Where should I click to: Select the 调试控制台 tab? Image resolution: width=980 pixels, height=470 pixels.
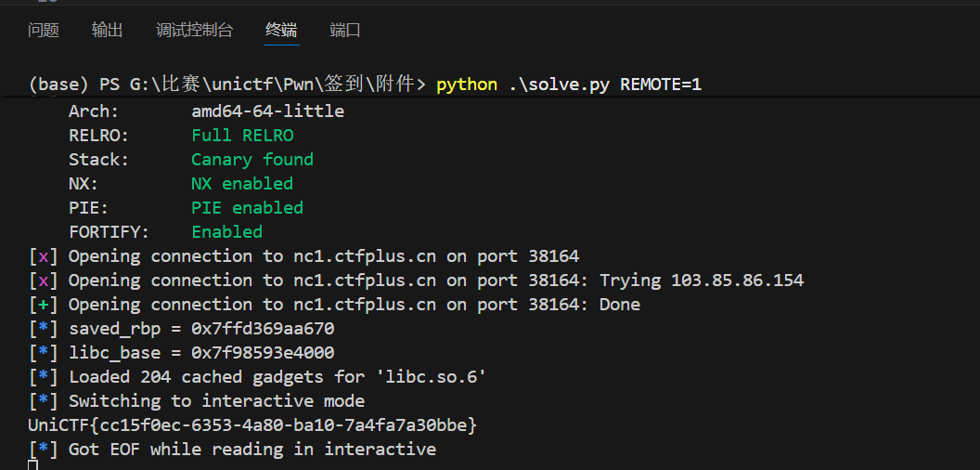(194, 31)
